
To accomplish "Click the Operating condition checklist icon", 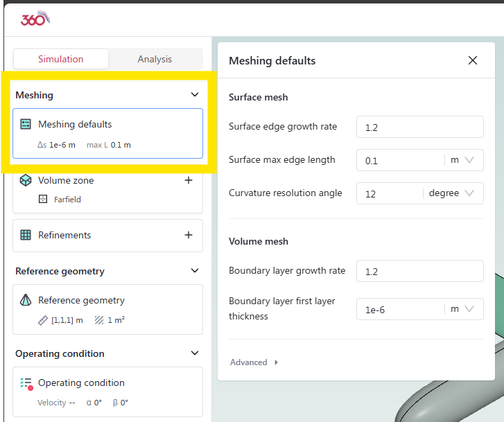I will tap(26, 383).
